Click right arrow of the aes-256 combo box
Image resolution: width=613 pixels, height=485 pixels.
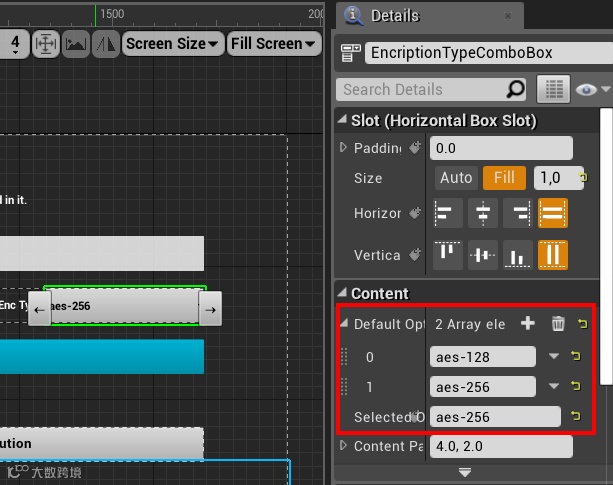pyautogui.click(x=210, y=309)
